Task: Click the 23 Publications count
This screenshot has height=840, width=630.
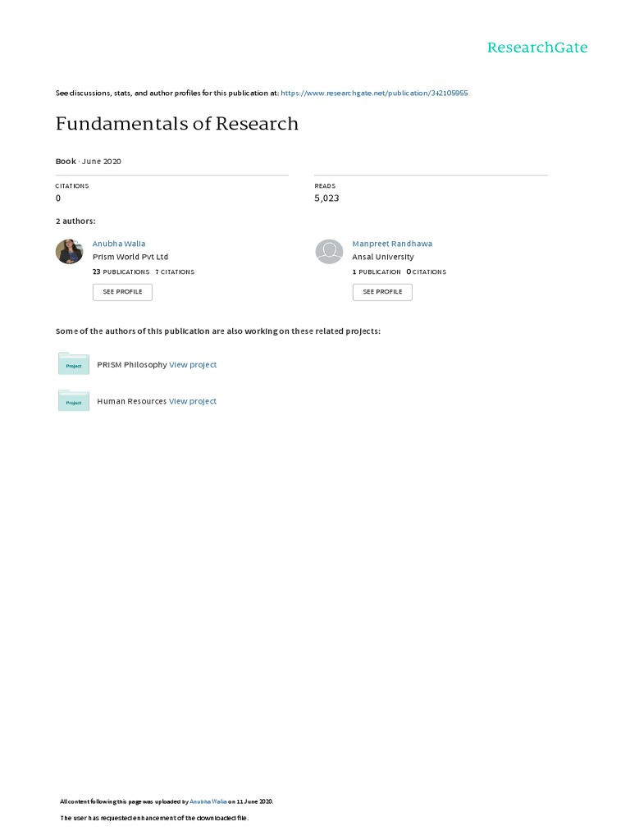Action: pyautogui.click(x=121, y=272)
